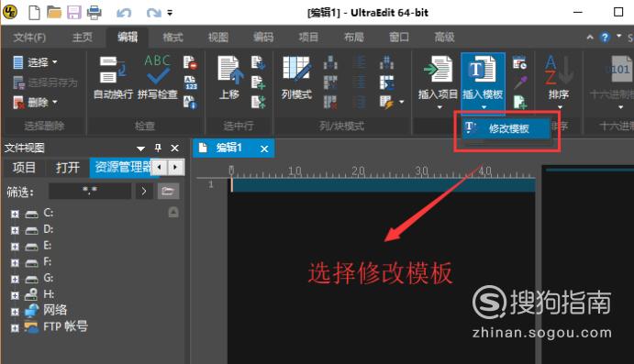
Task: Open the 选择 dropdown
Action: pyautogui.click(x=35, y=62)
